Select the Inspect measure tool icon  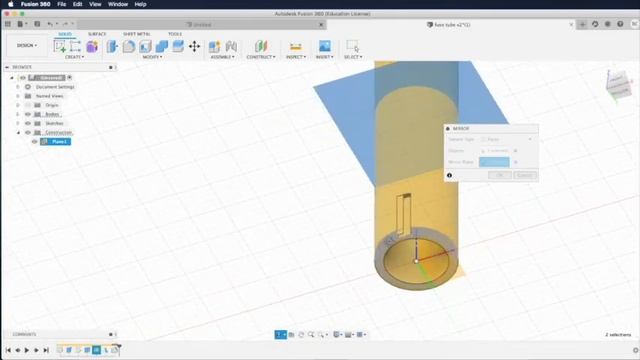click(x=296, y=46)
